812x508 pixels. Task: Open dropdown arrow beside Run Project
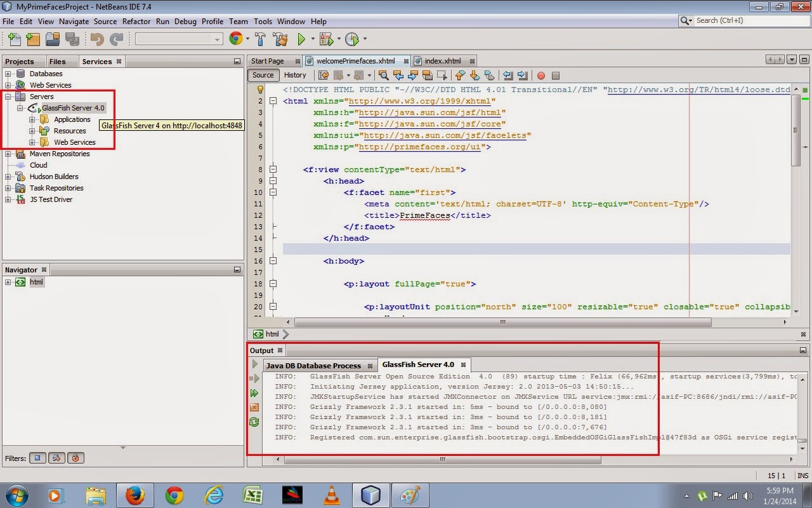click(312, 39)
